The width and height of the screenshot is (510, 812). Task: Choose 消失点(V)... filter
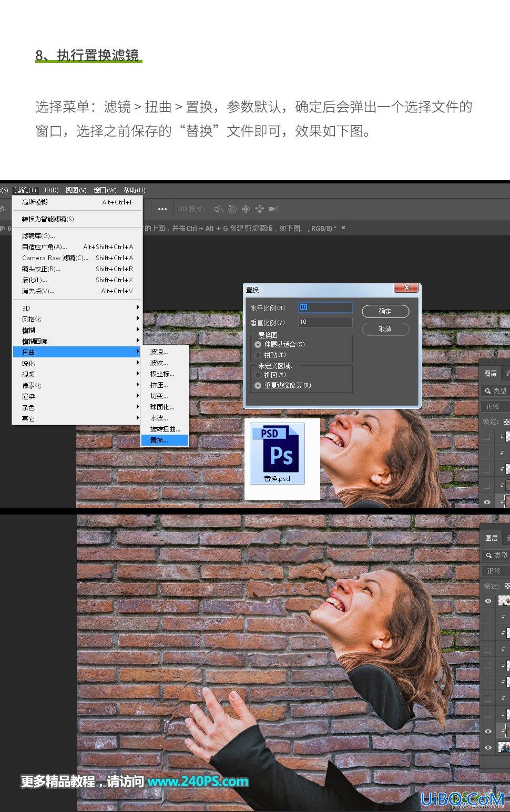tap(77, 291)
